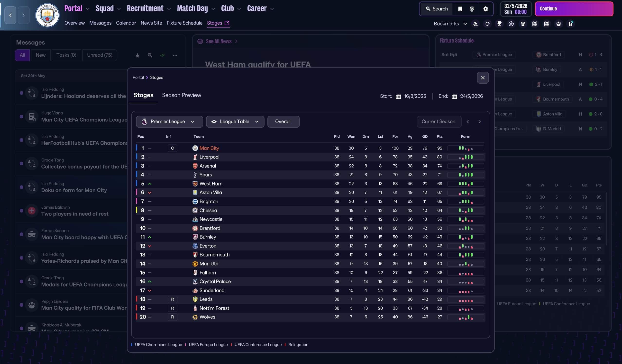Toggle the starred messages filter
622x364 pixels.
click(137, 55)
